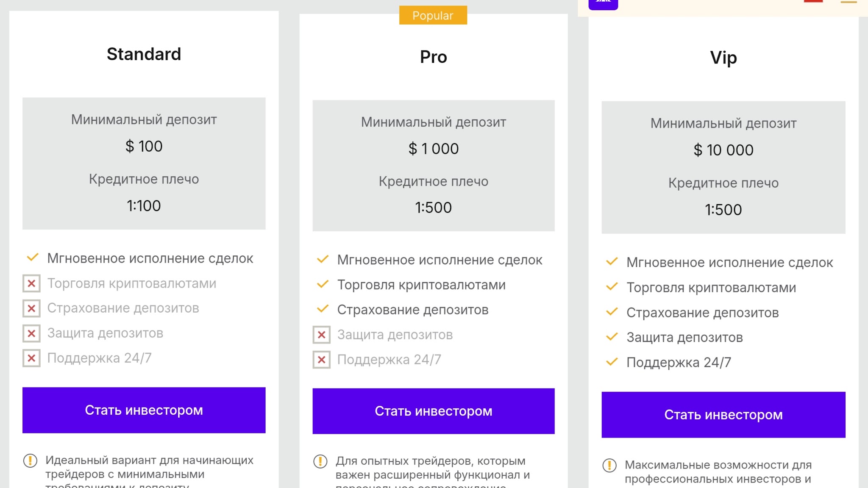Click the red flag language icon

(x=813, y=1)
